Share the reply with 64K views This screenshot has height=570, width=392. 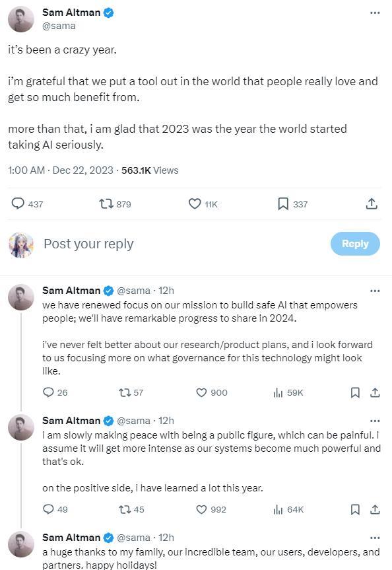[375, 510]
